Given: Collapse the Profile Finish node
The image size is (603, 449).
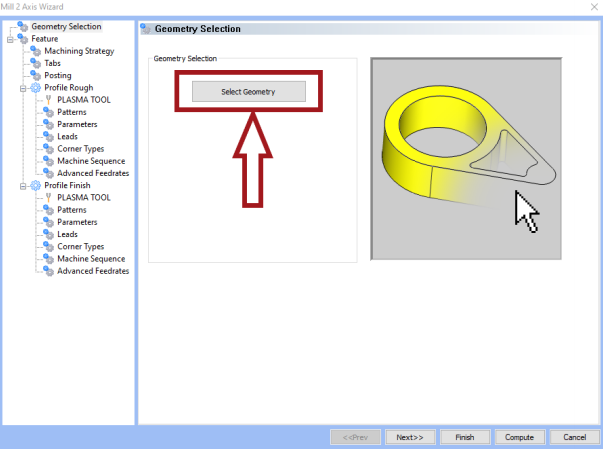Looking at the screenshot, I should (23, 186).
